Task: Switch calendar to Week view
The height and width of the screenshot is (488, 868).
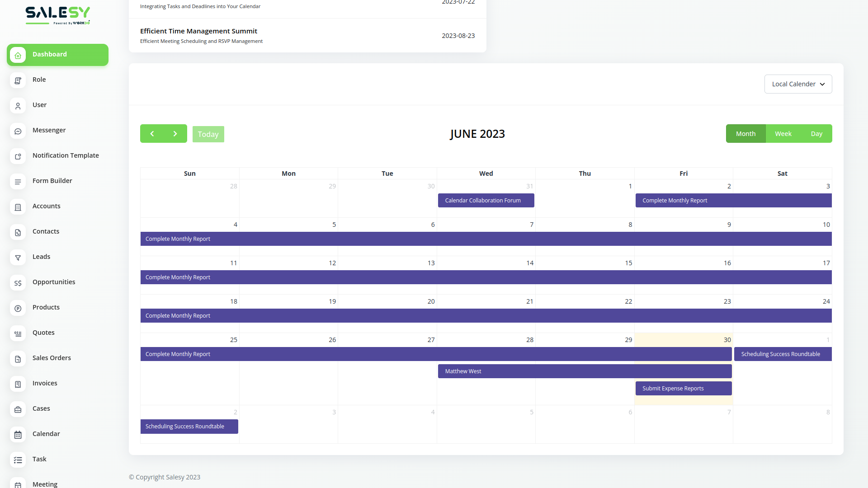Action: [783, 134]
